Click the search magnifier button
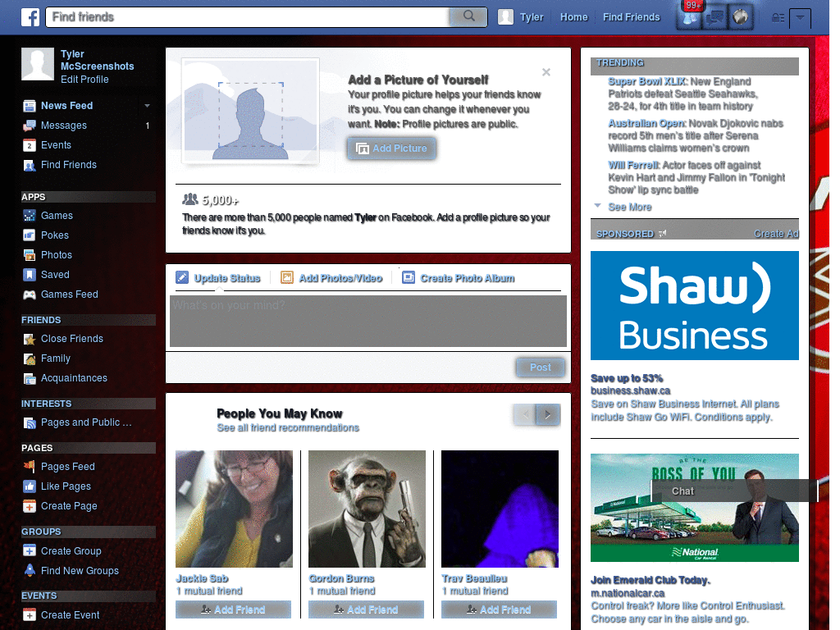 tap(468, 16)
